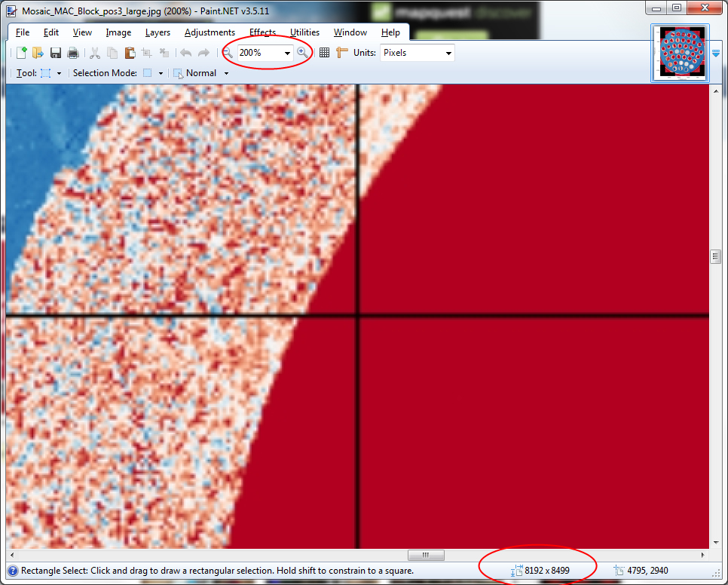Screen dimensions: 728x585
Task: Open the Effects menu
Action: pyautogui.click(x=262, y=32)
